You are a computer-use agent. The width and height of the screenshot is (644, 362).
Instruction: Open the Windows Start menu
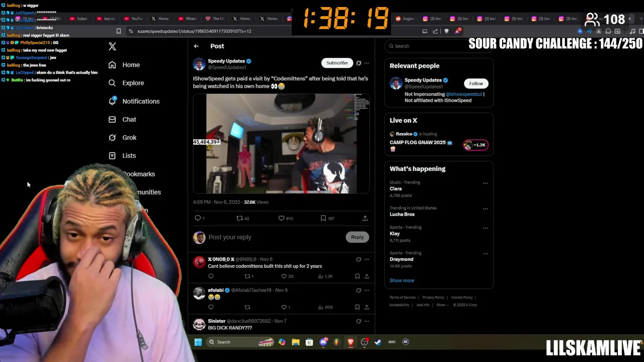198,342
